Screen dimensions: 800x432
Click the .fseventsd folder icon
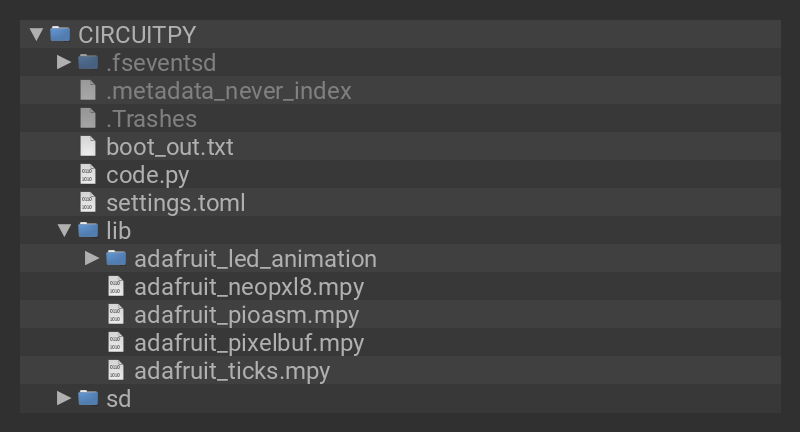(x=88, y=62)
